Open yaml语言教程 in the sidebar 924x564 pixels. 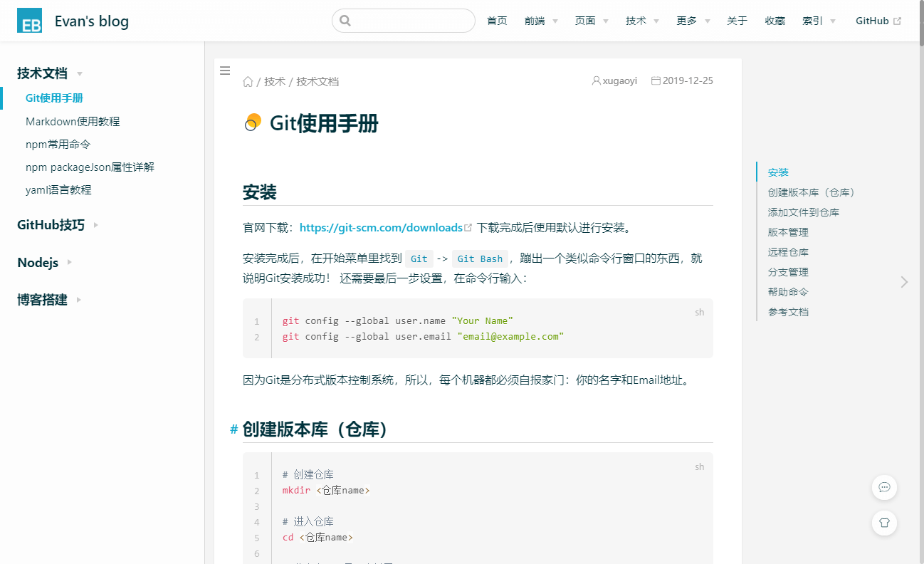58,190
